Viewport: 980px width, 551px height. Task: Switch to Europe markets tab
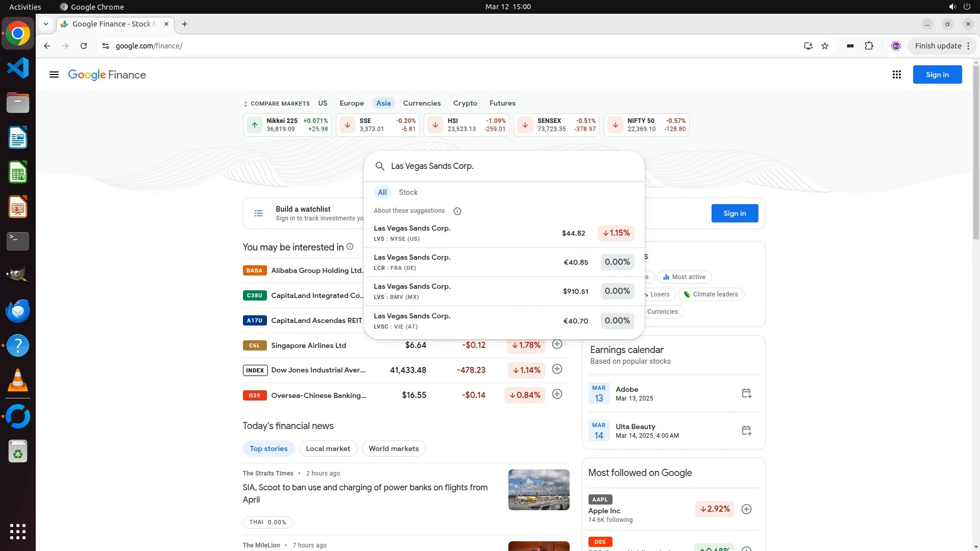point(352,104)
